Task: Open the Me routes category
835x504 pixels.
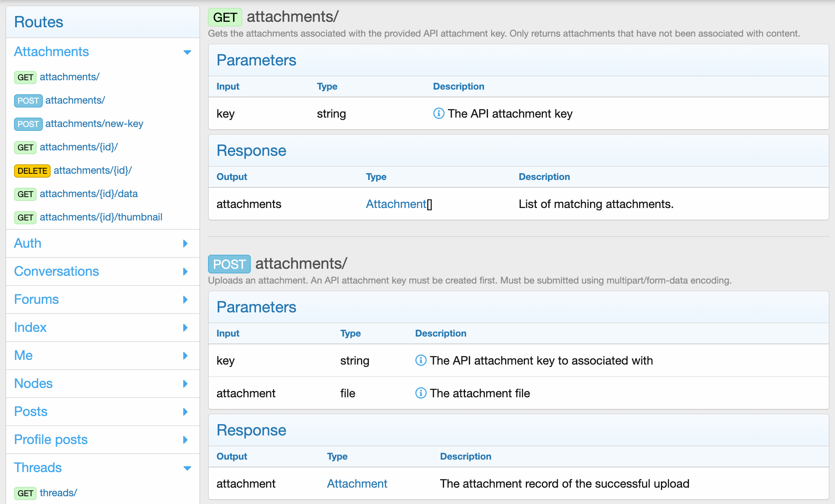Action: 185,356
